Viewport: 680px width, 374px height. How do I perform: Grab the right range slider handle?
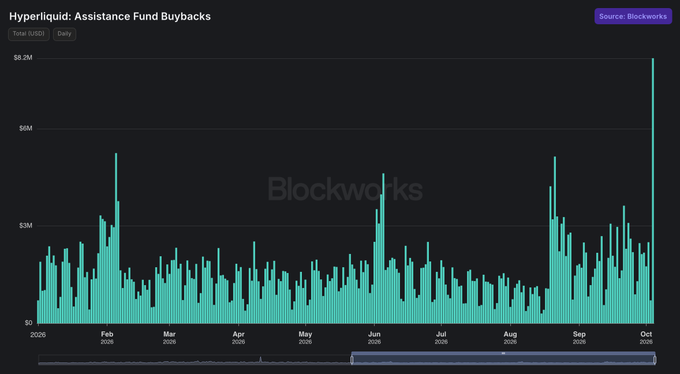pyautogui.click(x=654, y=360)
